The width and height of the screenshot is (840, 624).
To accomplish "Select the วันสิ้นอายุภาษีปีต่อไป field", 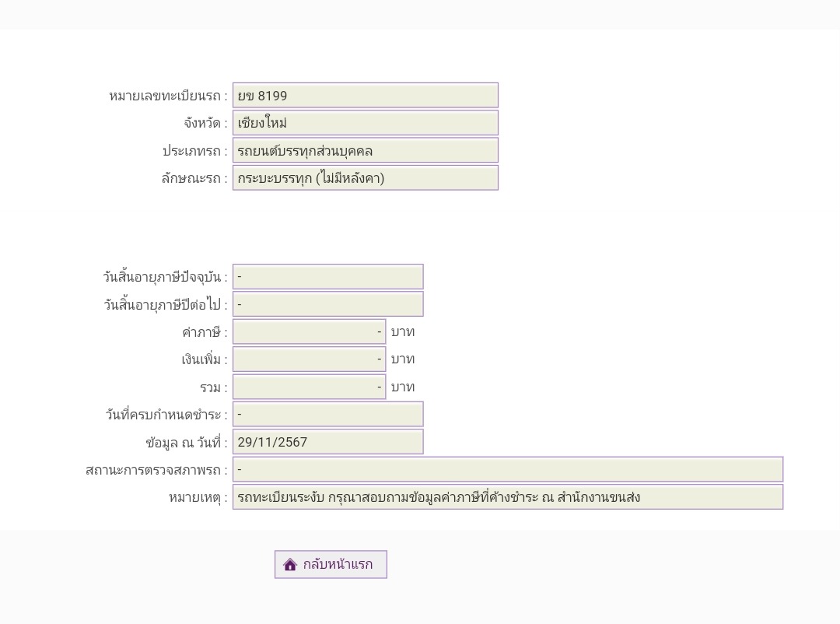I will coord(327,304).
